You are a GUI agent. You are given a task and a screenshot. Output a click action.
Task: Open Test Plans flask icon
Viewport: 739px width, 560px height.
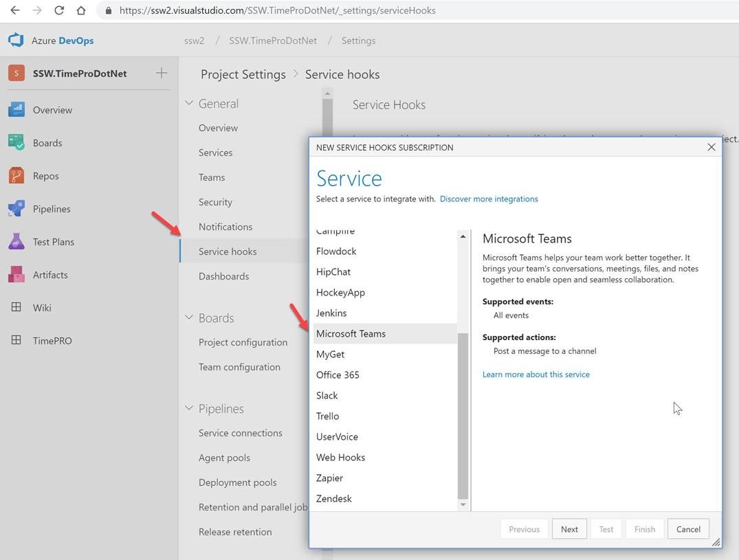[16, 242]
